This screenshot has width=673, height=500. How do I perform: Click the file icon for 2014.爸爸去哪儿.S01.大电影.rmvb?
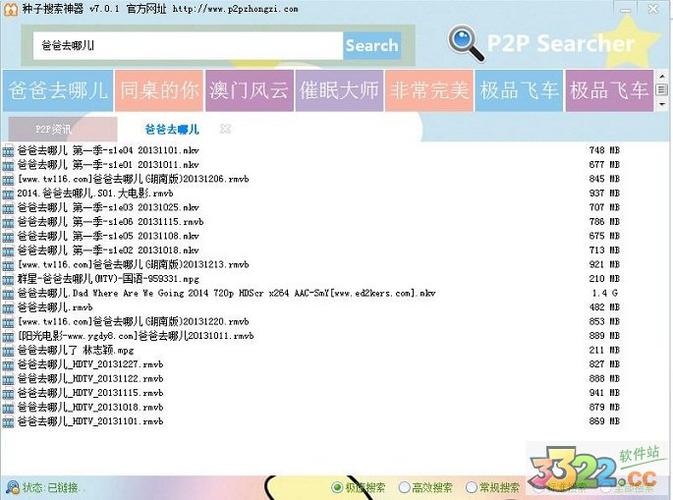(x=8, y=193)
